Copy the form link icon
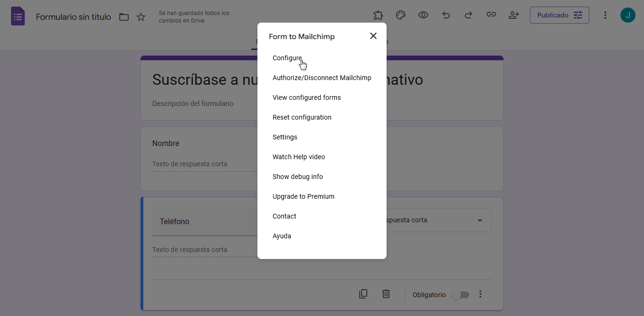 click(491, 15)
